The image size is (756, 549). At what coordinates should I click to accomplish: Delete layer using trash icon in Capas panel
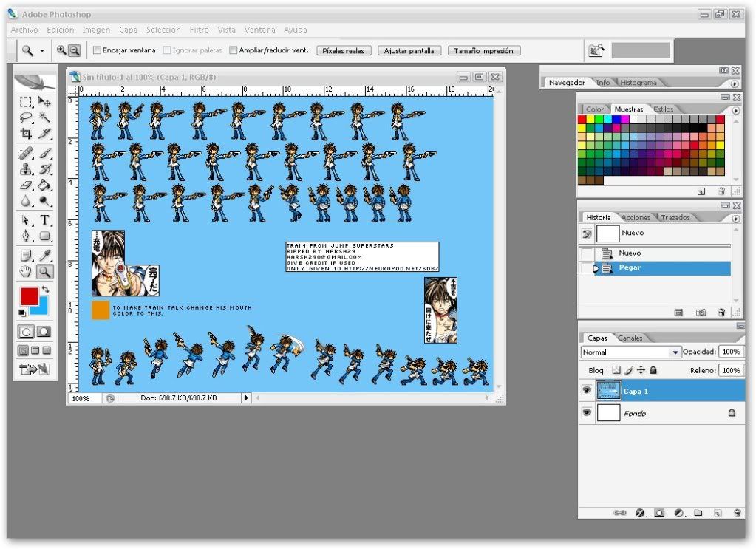pos(736,513)
